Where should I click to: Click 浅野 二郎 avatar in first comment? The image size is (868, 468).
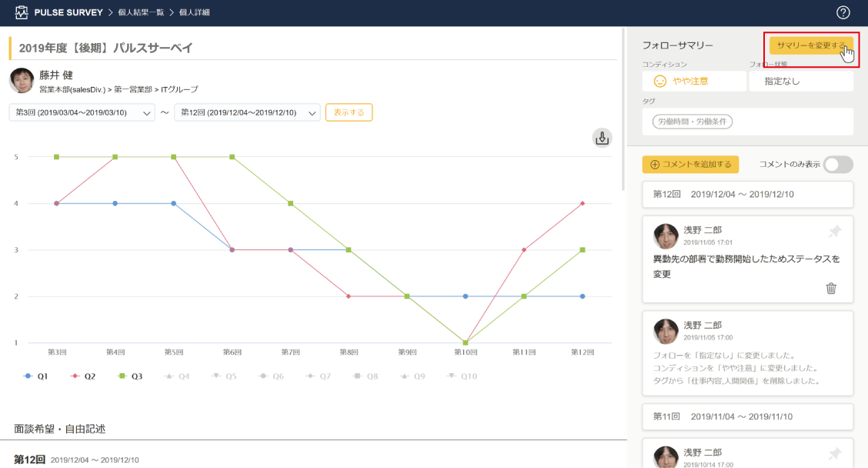(666, 236)
